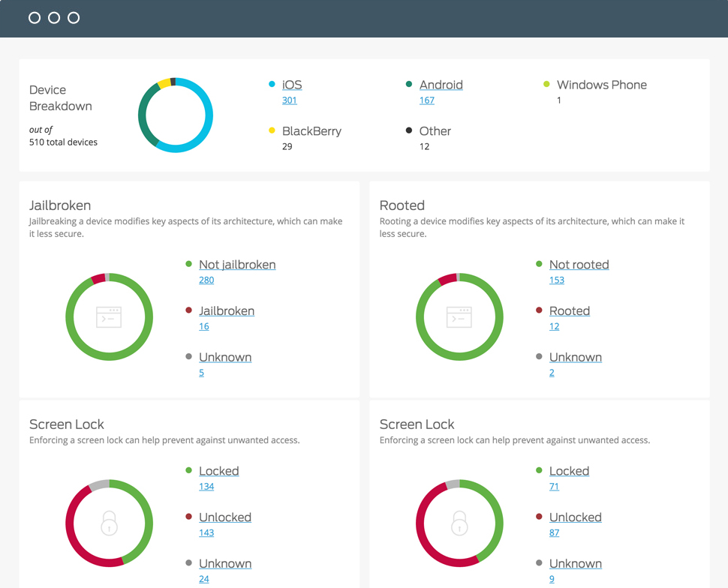The height and width of the screenshot is (588, 728).
Task: Open the 143 unlocked count
Action: (x=206, y=532)
